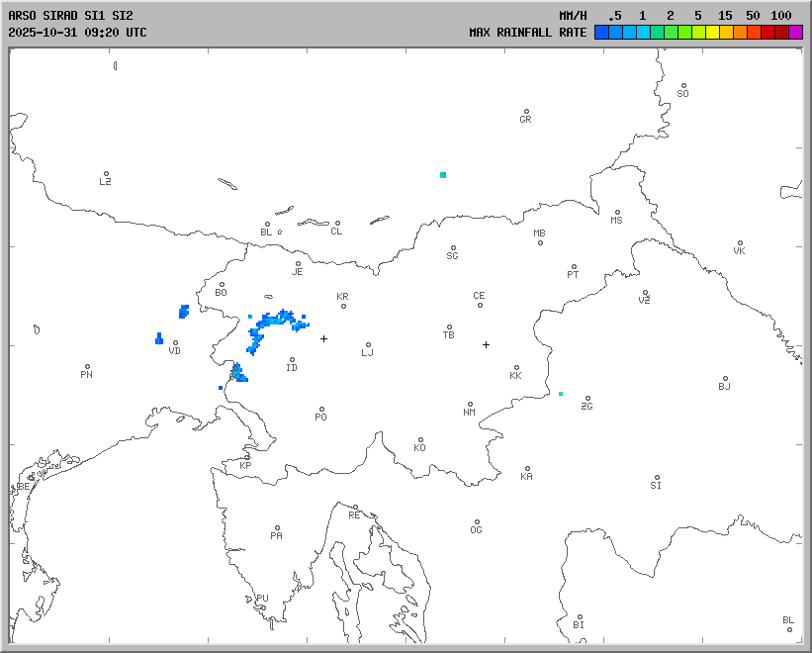Click the plus radar marker below CE
The height and width of the screenshot is (653, 812).
486,344
